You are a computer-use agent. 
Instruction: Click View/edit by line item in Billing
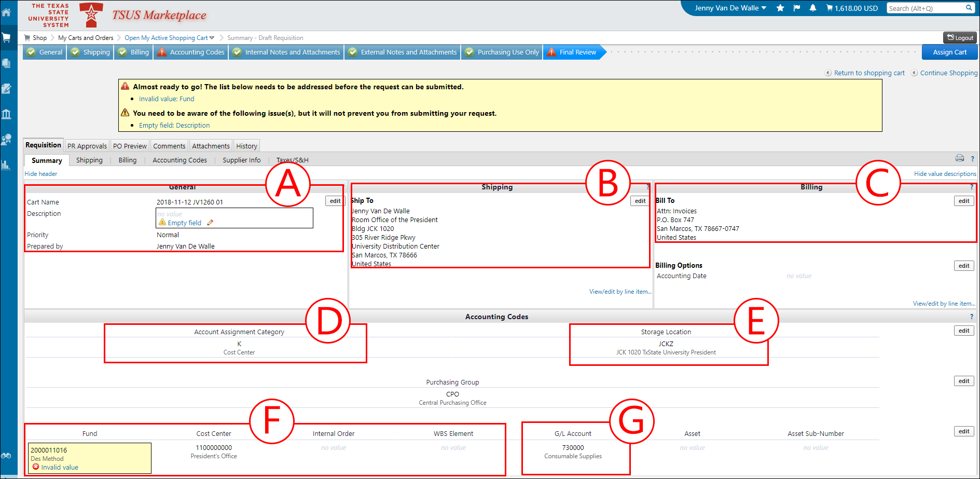pyautogui.click(x=944, y=304)
